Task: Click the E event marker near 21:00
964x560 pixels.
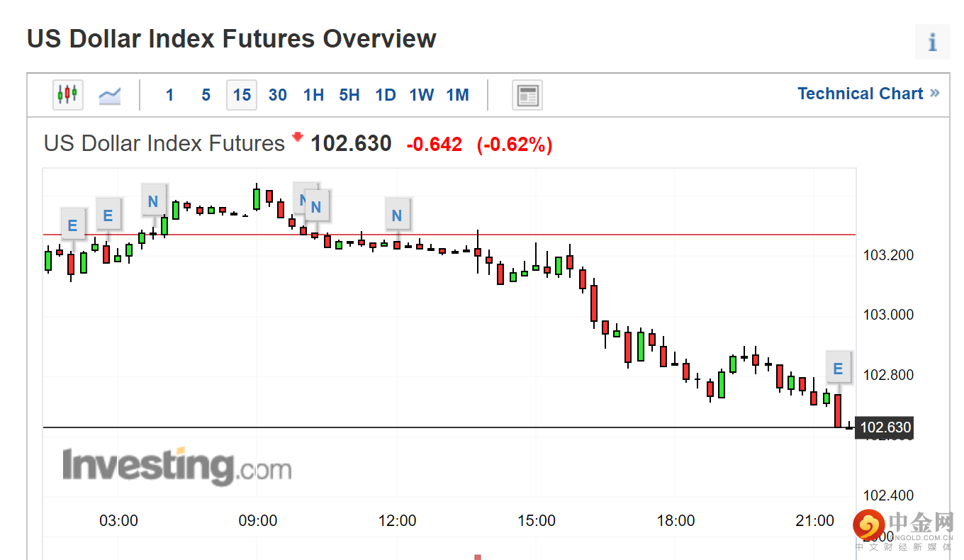Action: click(838, 368)
